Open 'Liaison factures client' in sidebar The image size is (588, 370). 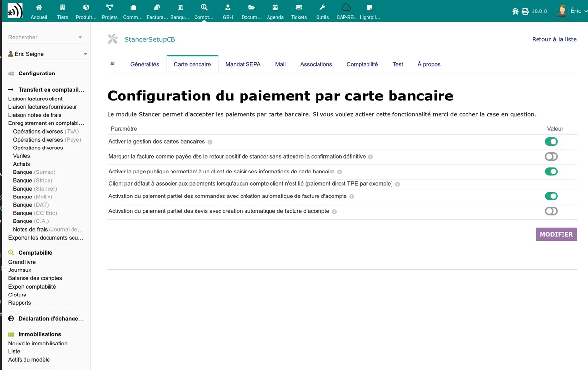(35, 99)
